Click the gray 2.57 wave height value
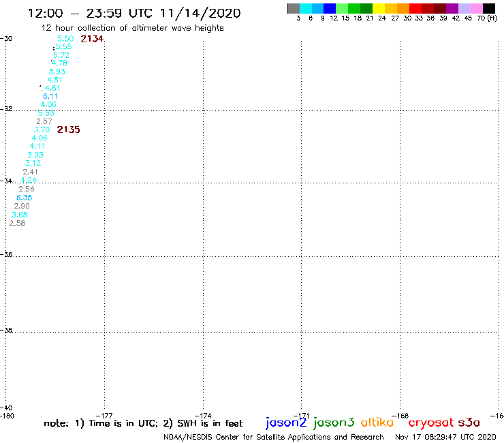The image size is (504, 443). (x=44, y=121)
